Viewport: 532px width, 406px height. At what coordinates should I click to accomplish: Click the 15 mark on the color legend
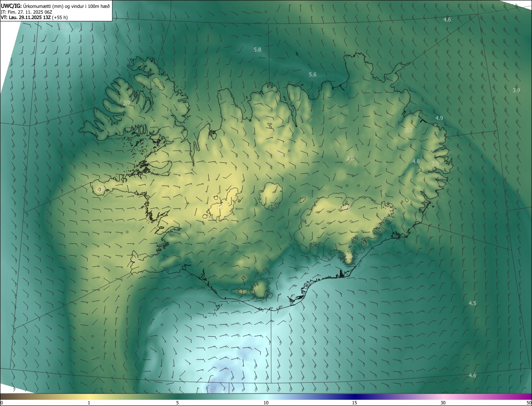[355, 403]
